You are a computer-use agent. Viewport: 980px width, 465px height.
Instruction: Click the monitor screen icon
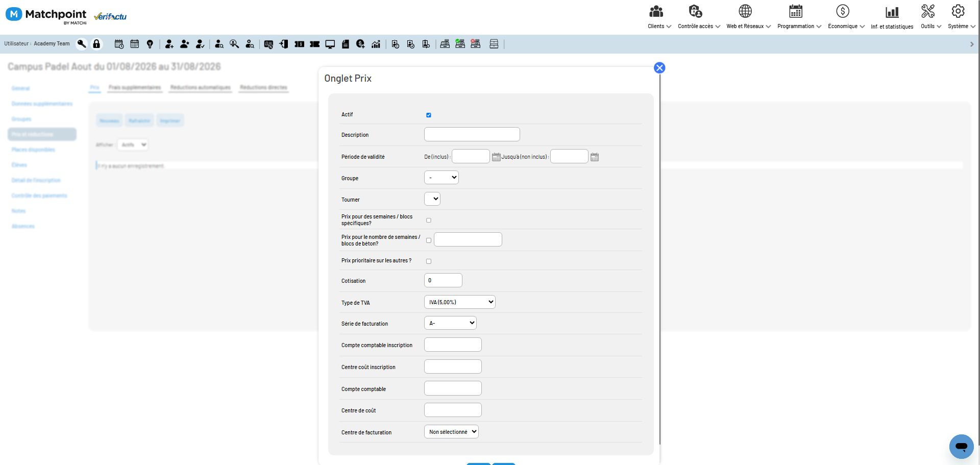(330, 44)
